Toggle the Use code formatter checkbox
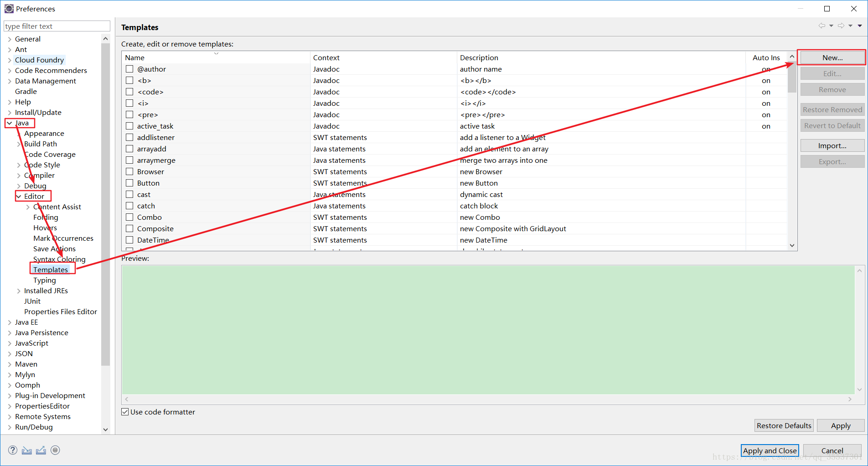Image resolution: width=868 pixels, height=466 pixels. (125, 412)
